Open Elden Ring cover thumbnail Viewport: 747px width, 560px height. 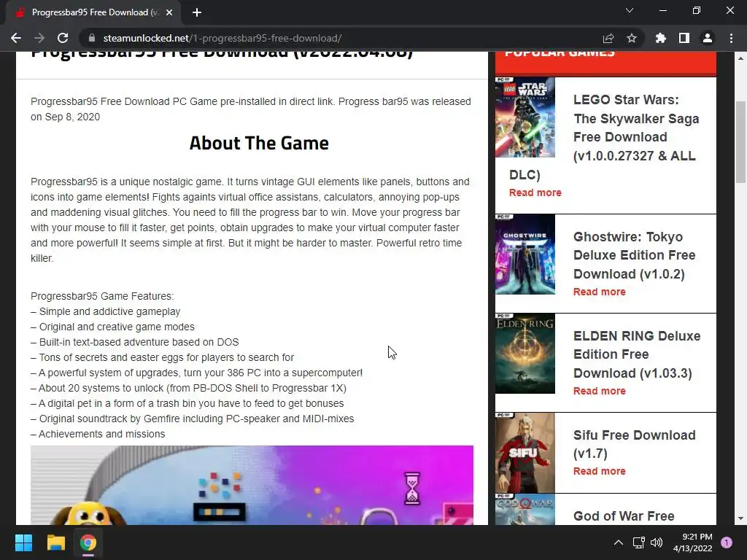[x=525, y=354]
